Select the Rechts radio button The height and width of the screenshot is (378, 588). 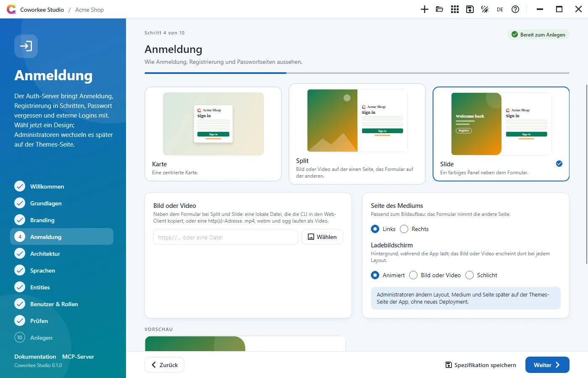click(404, 229)
